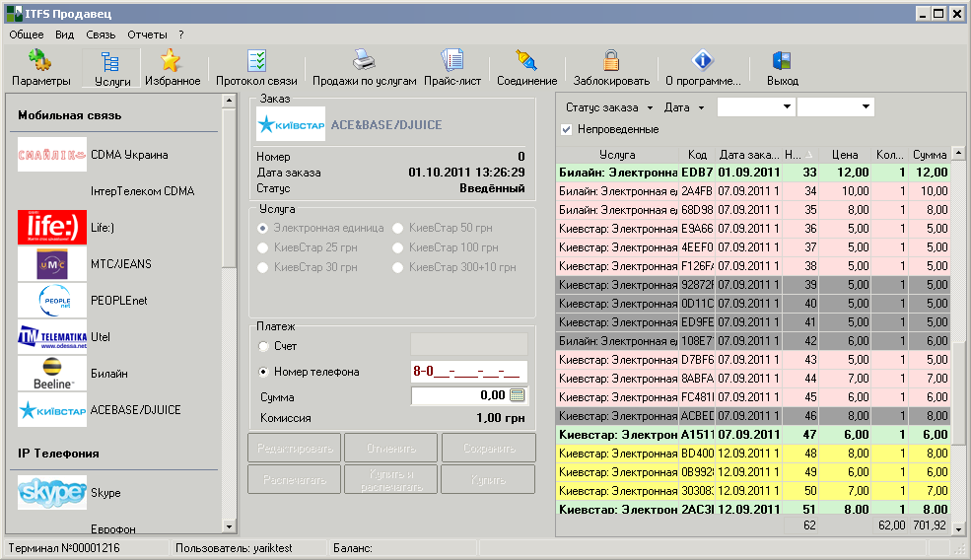Click the Купить button

[489, 479]
